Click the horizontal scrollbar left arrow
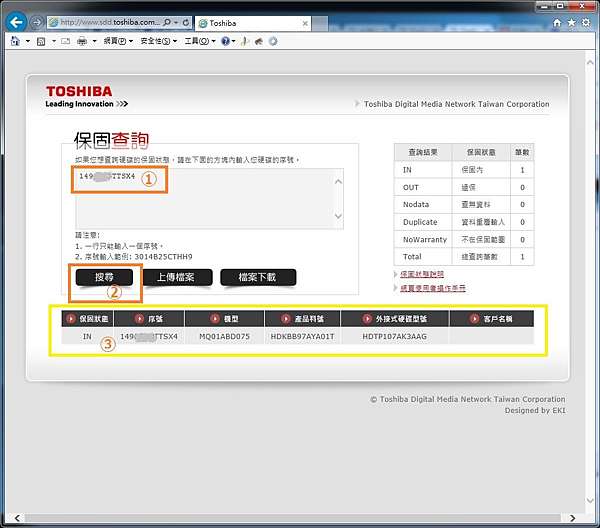Screen dimensions: 600x528 (x=17, y=518)
